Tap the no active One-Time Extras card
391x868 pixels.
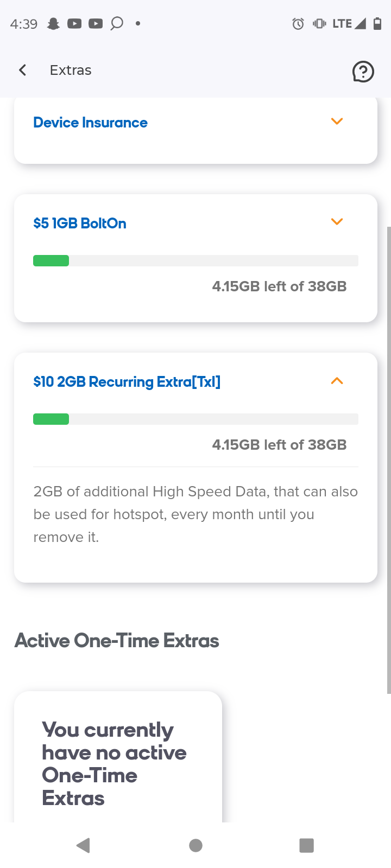click(x=118, y=759)
